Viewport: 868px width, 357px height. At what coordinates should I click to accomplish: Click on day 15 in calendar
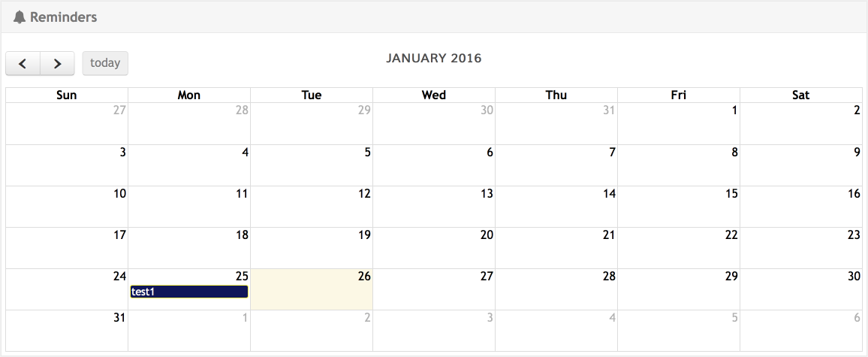[x=679, y=207]
